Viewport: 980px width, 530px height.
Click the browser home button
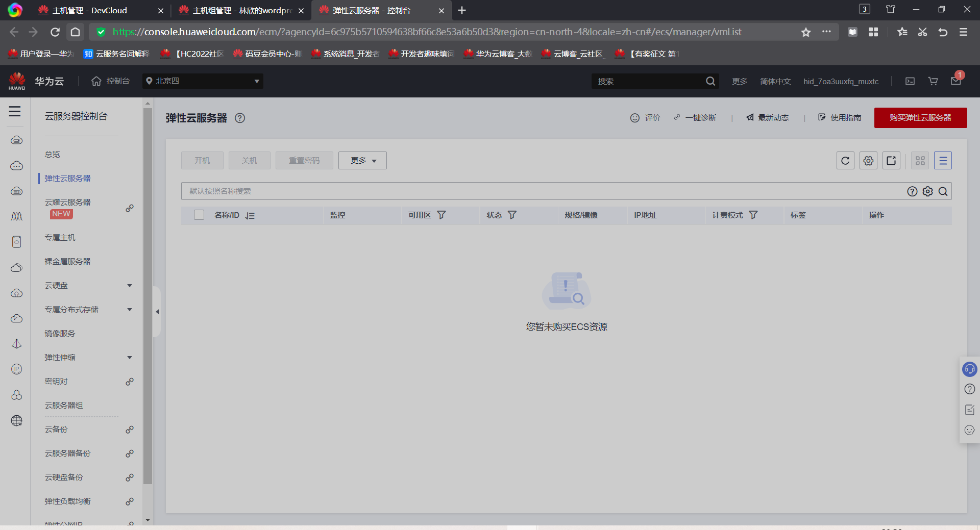(x=75, y=32)
